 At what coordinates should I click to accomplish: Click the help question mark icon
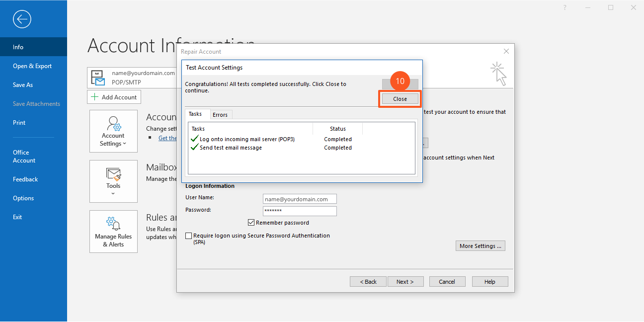(565, 7)
